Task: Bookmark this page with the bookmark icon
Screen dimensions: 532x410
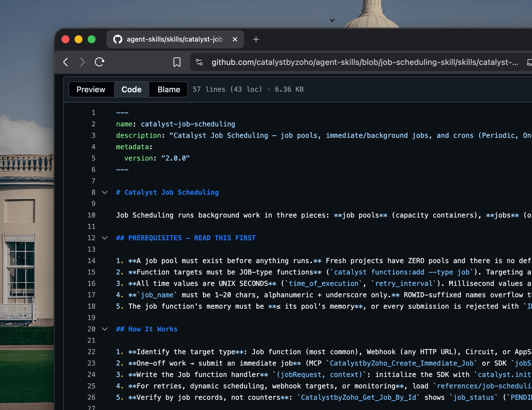Action: click(x=177, y=62)
